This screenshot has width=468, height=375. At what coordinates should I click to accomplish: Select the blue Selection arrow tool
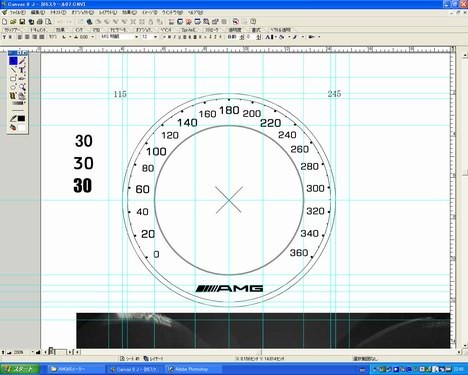coord(13,61)
